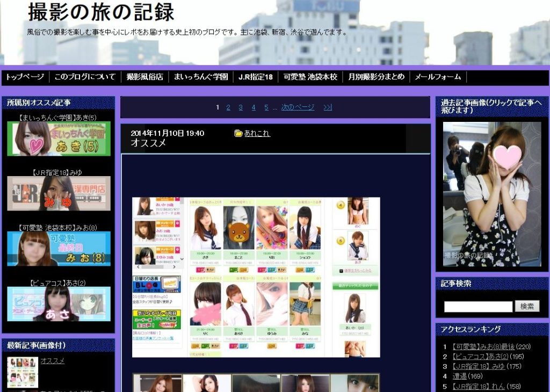Viewport: 550px width, 392px height.
Task: Open the メールフォーム navigation link
Action: [x=438, y=77]
